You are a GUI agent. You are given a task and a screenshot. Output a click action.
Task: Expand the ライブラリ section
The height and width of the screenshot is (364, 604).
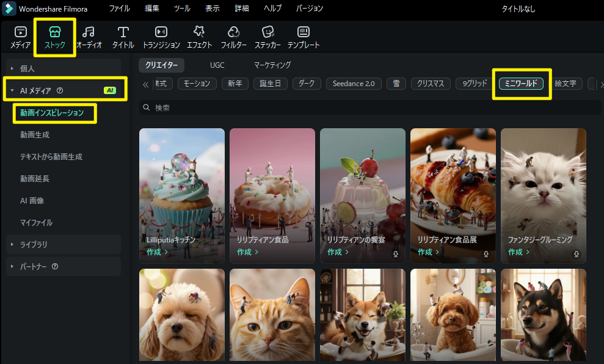pyautogui.click(x=12, y=244)
